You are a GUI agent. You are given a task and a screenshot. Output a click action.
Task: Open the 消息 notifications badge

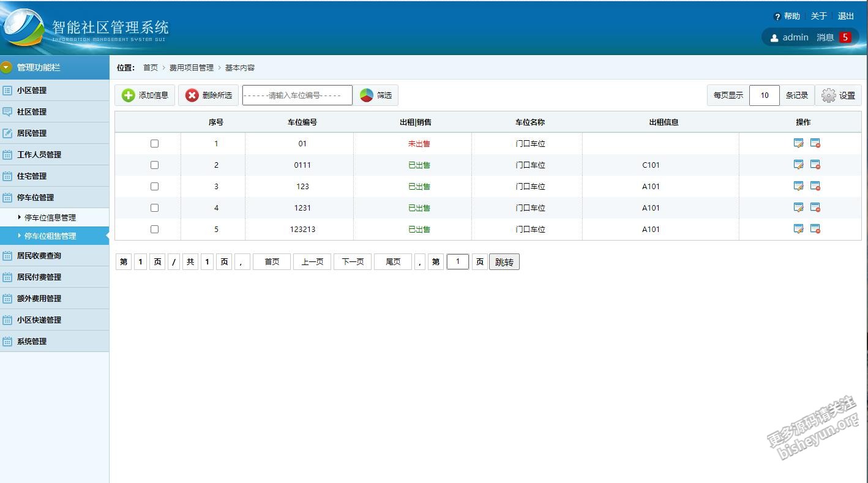pos(845,37)
